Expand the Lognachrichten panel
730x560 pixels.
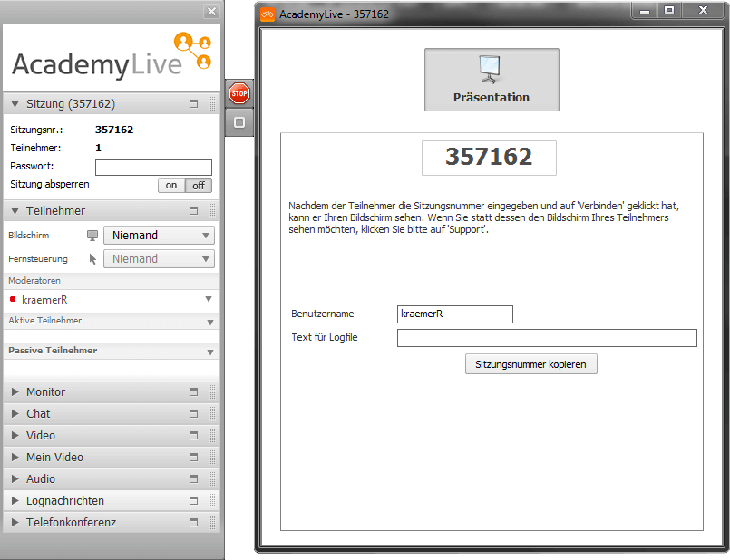tap(15, 500)
